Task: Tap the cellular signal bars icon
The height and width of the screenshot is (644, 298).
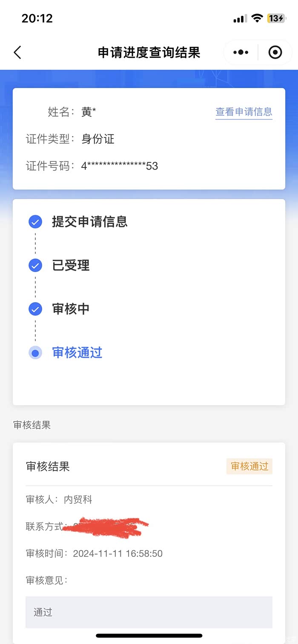Action: coord(240,19)
